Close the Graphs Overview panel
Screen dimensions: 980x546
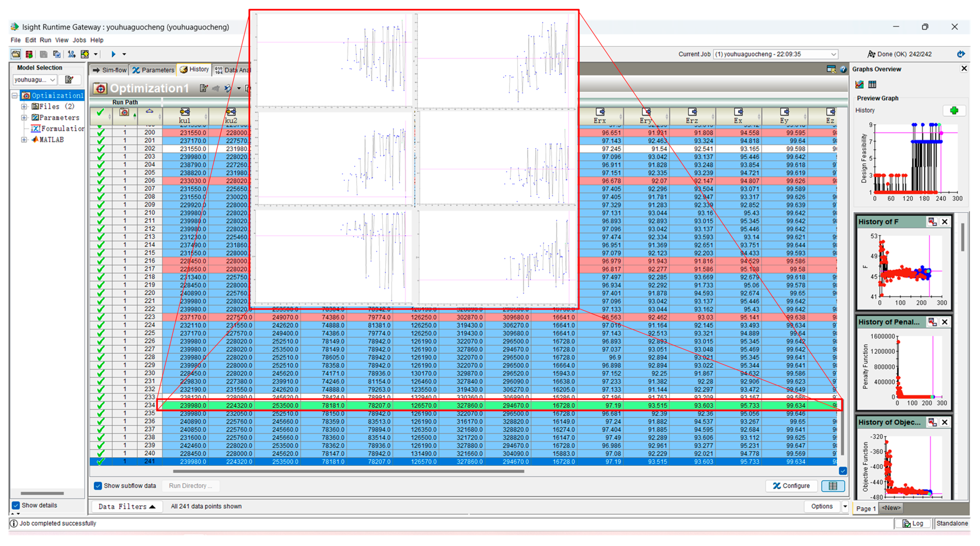tap(964, 69)
